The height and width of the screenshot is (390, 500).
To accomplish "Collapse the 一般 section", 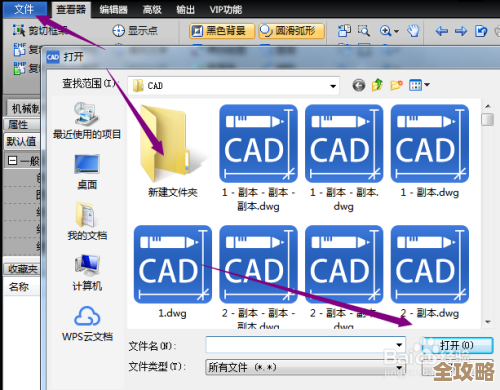I will (13, 161).
